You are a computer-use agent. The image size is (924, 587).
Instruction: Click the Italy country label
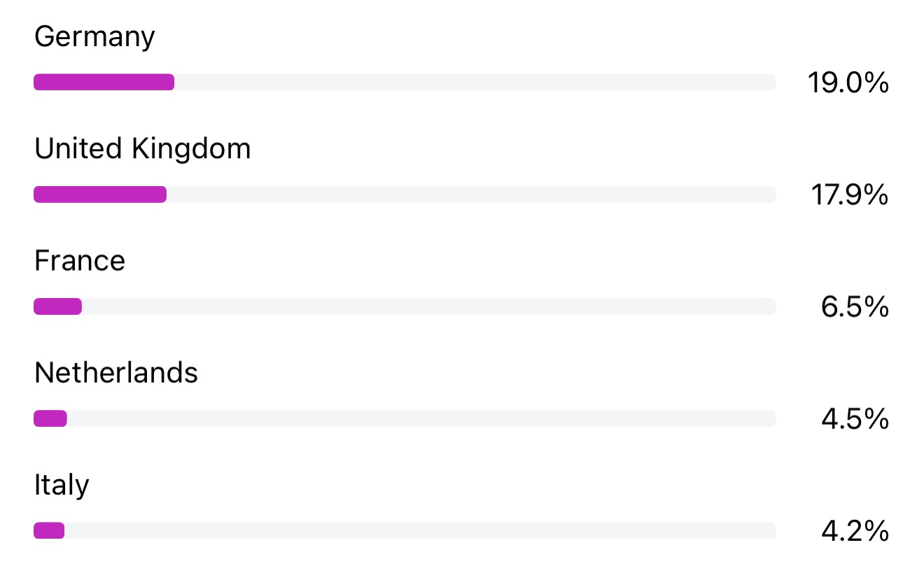62,485
